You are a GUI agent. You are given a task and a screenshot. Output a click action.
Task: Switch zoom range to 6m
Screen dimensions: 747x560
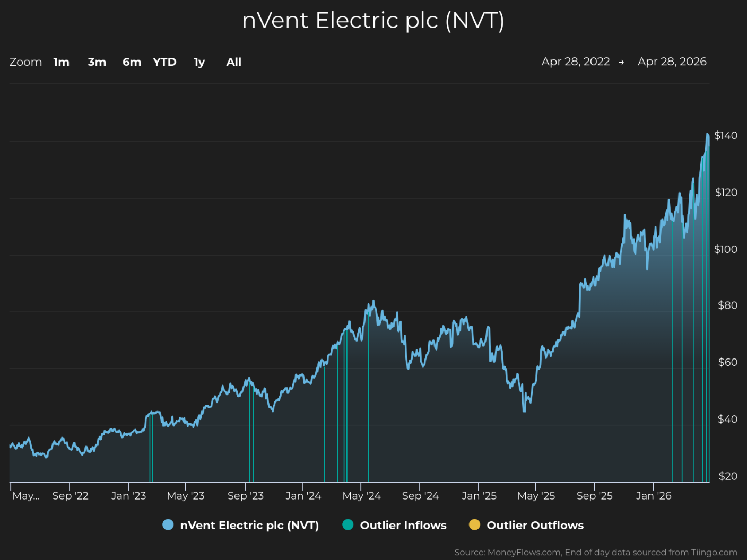pos(132,62)
